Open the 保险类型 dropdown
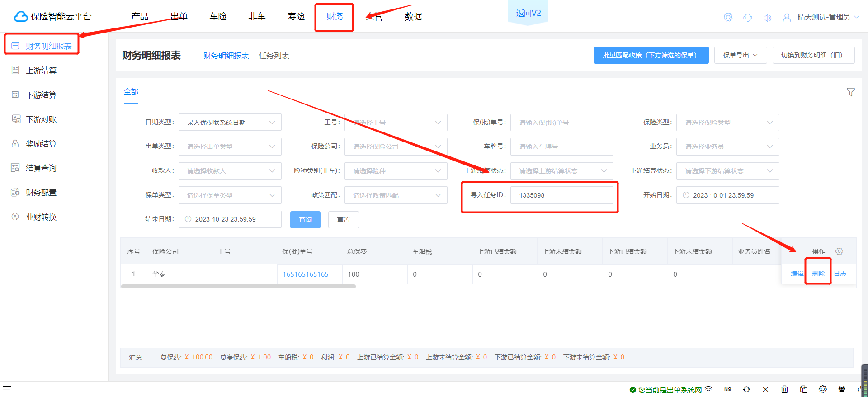Image resolution: width=868 pixels, height=397 pixels. [728, 122]
